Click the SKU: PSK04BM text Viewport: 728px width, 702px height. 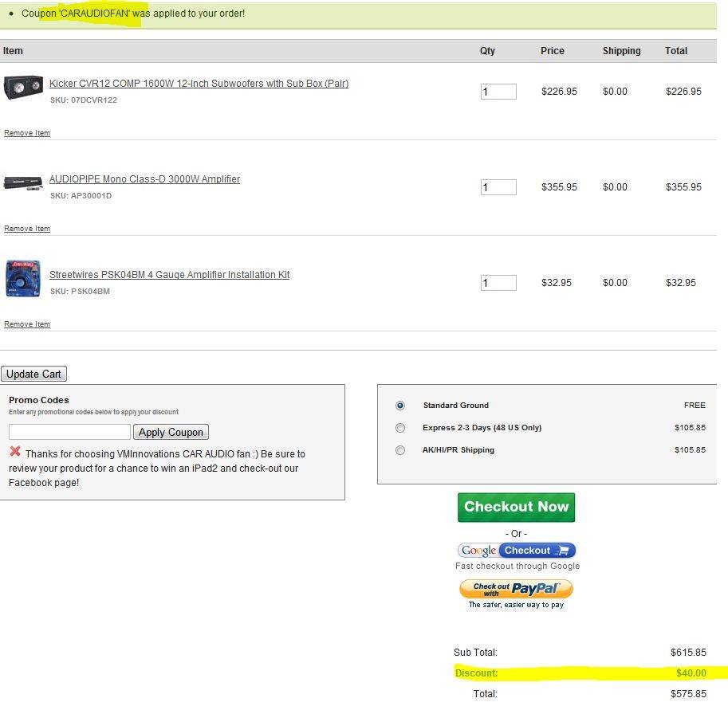pos(80,292)
